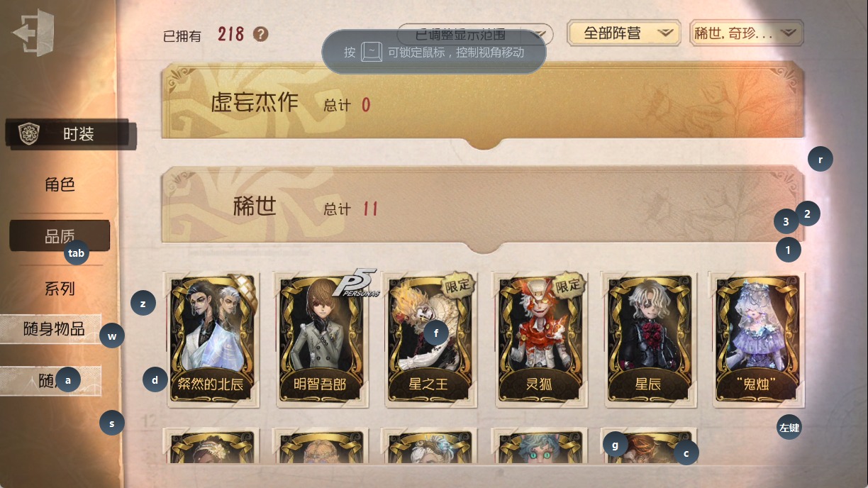This screenshot has height=488, width=868.
Task: Switch to the 系列 tab
Action: pos(60,289)
